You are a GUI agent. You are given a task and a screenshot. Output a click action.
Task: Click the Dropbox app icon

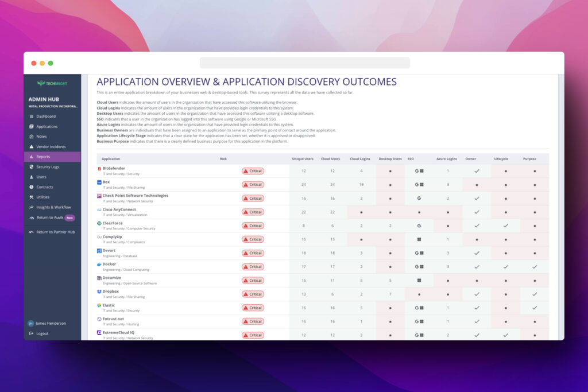[99, 292]
